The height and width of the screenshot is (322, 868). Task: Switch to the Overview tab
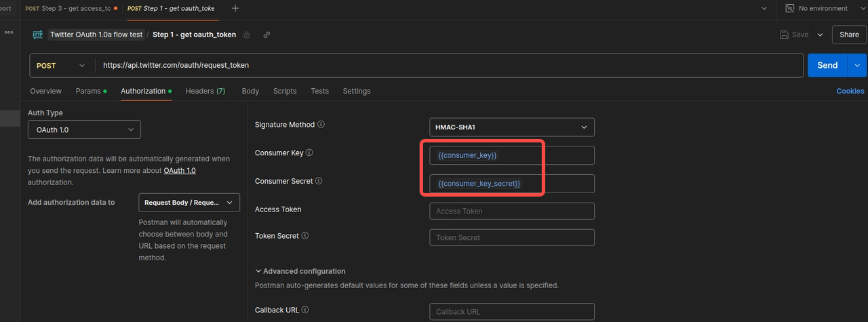tap(45, 91)
